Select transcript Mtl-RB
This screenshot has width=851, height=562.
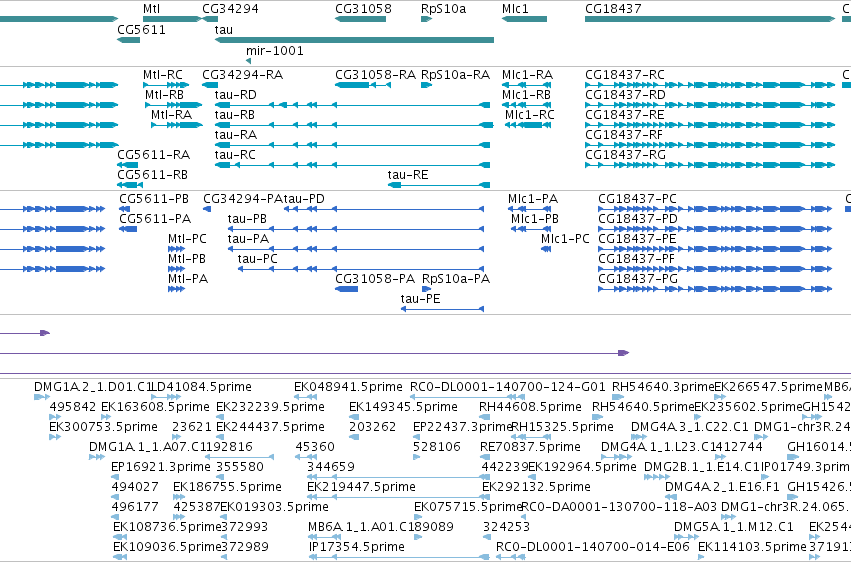click(164, 94)
